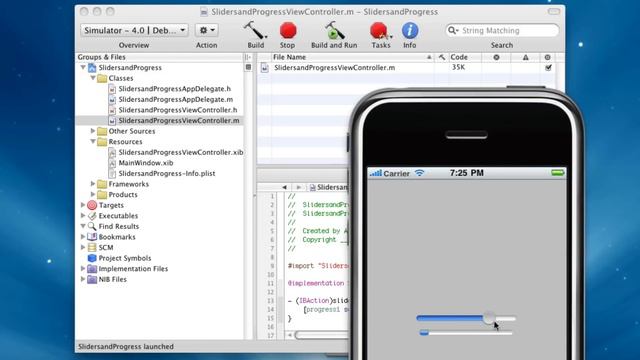Click the Resources folder icon
640x360 pixels.
tap(102, 142)
